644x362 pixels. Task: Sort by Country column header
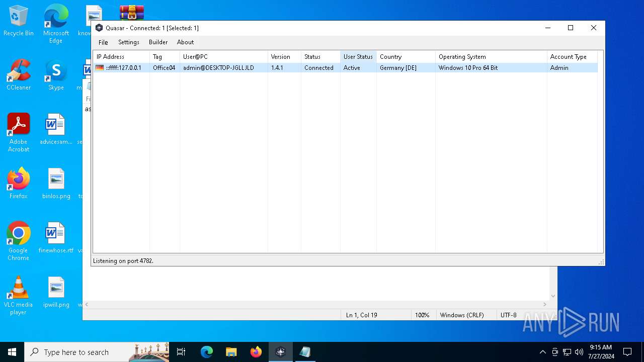[406, 57]
